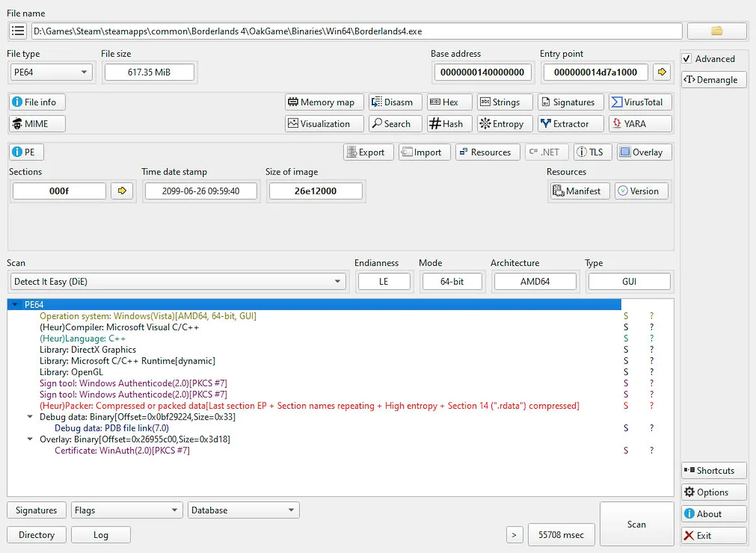
Task: Open the Flags dropdown
Action: click(x=127, y=510)
